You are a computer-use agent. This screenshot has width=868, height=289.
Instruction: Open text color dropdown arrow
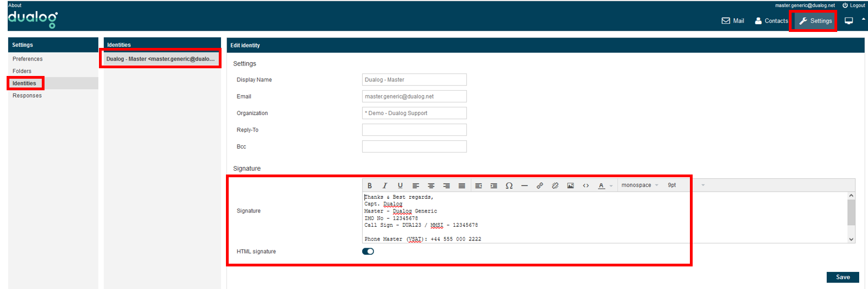tap(611, 186)
